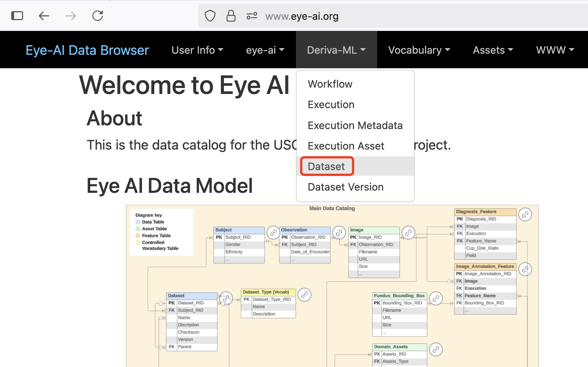The height and width of the screenshot is (367, 588).
Task: Choose Dataset Version menu entry
Action: click(355, 187)
